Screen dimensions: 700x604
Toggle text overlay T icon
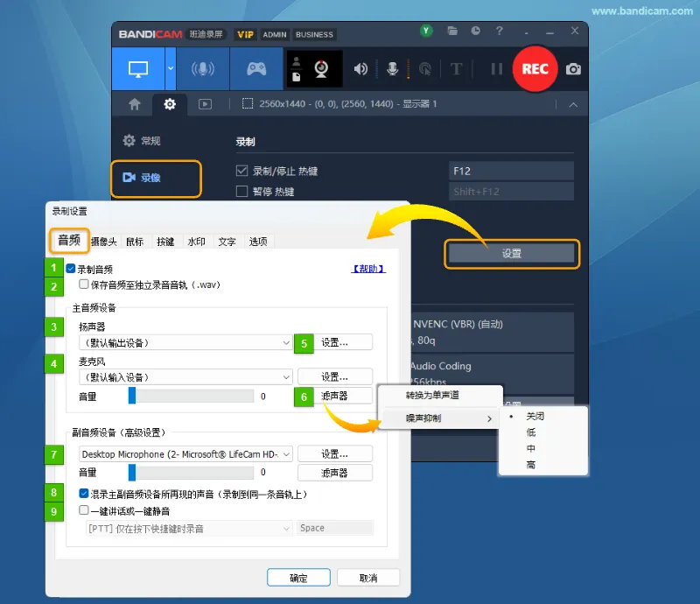(456, 69)
